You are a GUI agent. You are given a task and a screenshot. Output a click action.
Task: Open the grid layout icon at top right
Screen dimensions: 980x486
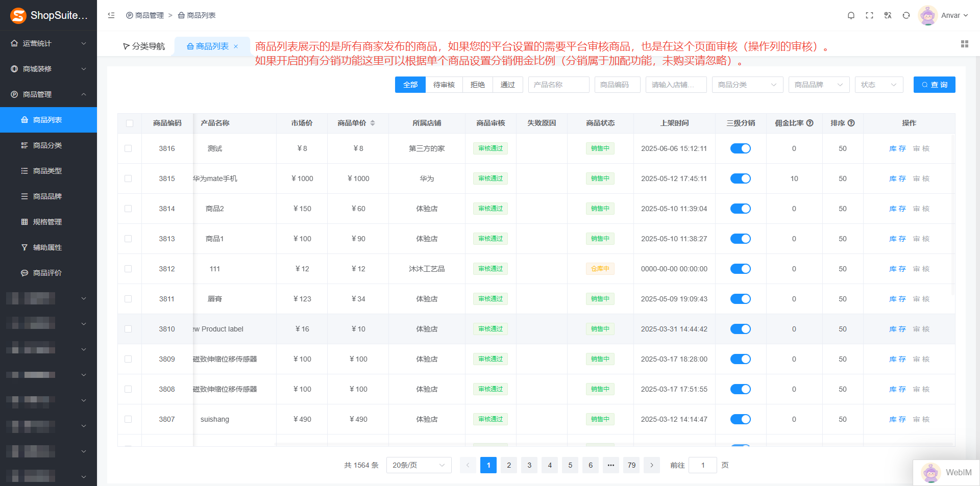click(964, 44)
